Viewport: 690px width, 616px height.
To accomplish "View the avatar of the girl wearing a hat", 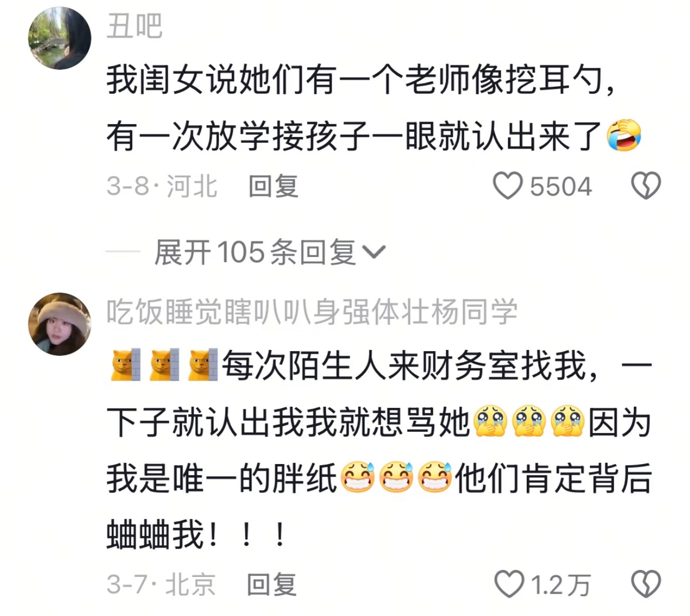I will coord(59,324).
